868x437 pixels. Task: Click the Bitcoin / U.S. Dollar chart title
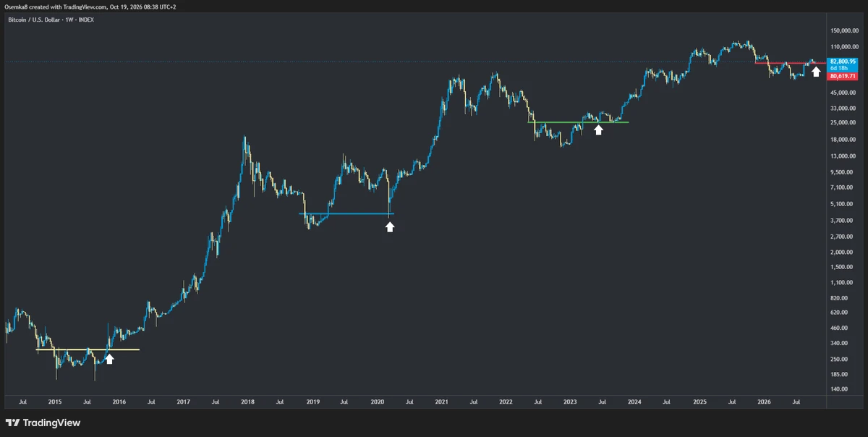pos(49,20)
